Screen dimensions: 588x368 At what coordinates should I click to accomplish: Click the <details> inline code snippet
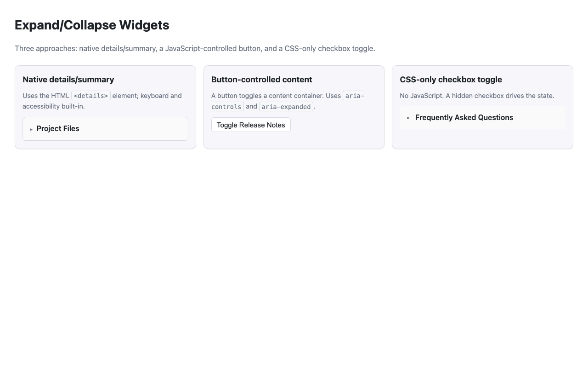(x=90, y=96)
